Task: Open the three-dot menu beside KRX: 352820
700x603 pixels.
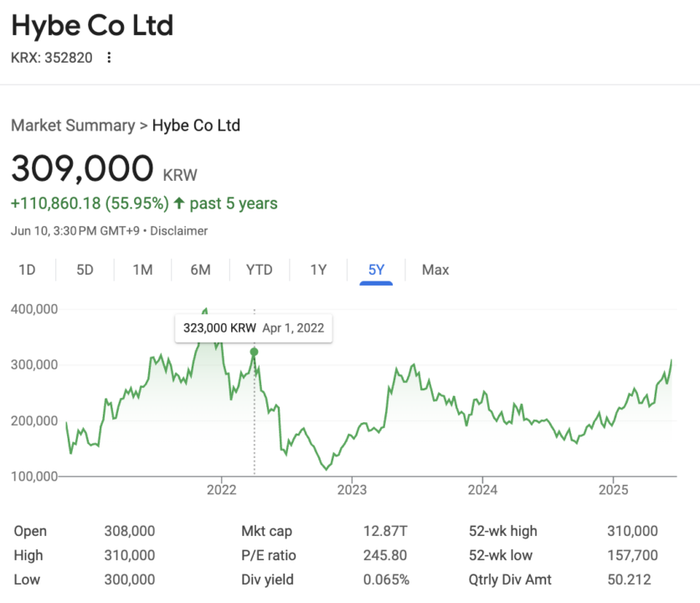Action: click(110, 58)
